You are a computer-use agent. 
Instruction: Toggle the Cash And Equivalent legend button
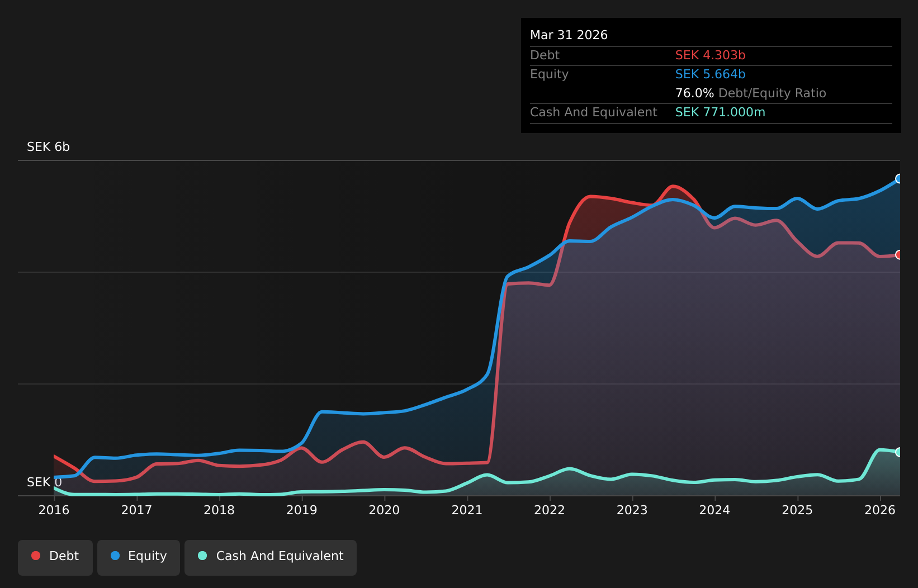pos(271,557)
